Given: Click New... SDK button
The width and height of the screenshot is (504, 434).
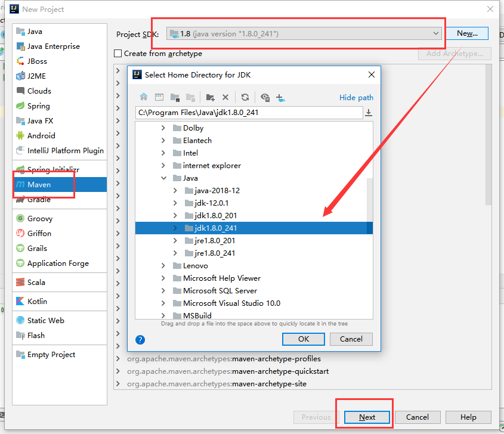Looking at the screenshot, I should click(x=467, y=33).
